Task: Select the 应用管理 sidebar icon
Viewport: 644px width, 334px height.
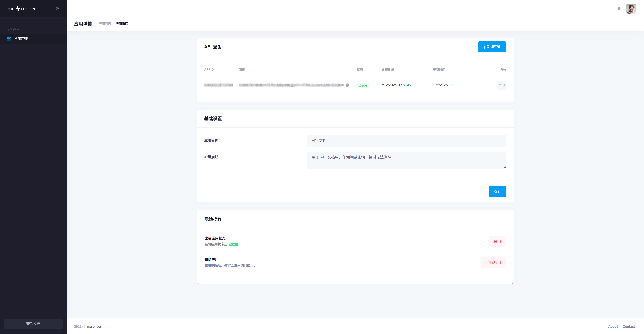Action: click(9, 39)
